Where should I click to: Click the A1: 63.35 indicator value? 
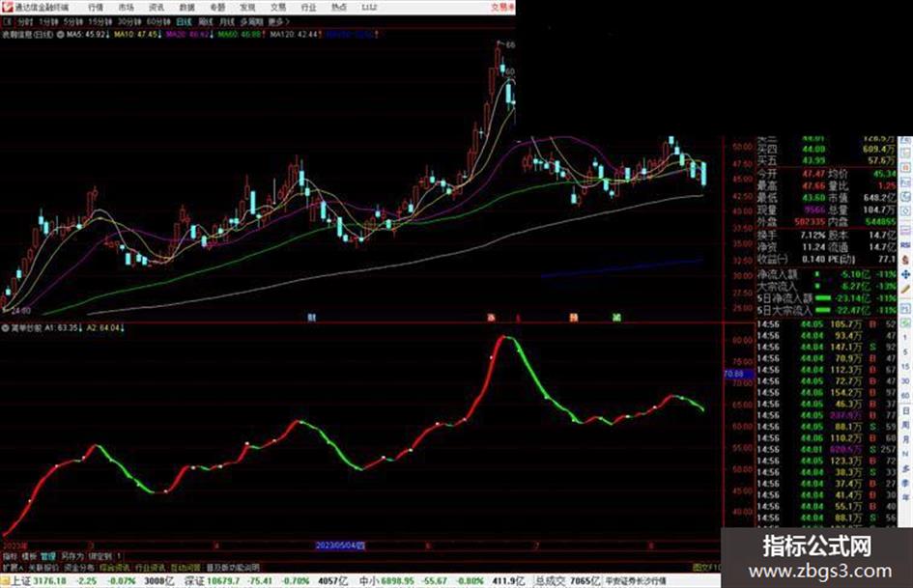[x=64, y=327]
